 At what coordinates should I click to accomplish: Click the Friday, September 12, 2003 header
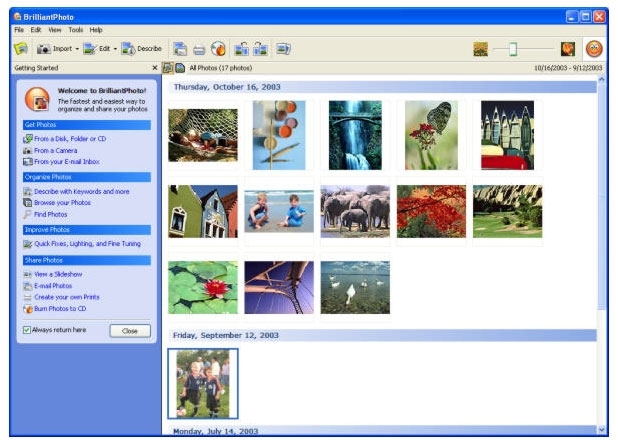[x=382, y=335]
